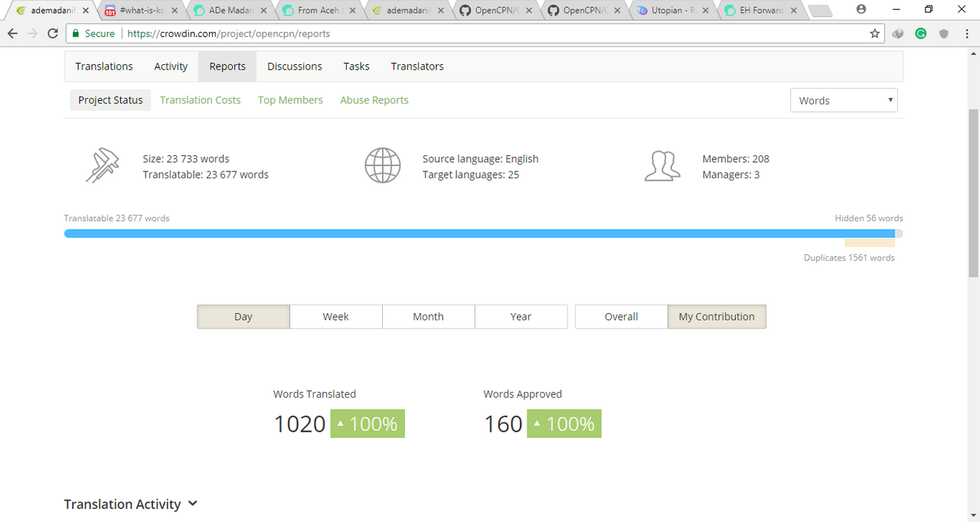Click the browser back arrow
This screenshot has width=980, height=522.
(x=12, y=34)
